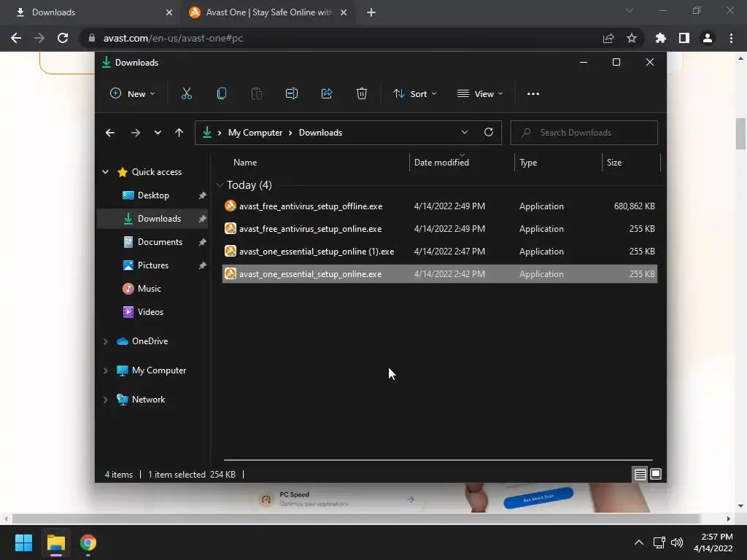Refresh the Downloads folder listing
This screenshot has width=747, height=560.
point(488,133)
